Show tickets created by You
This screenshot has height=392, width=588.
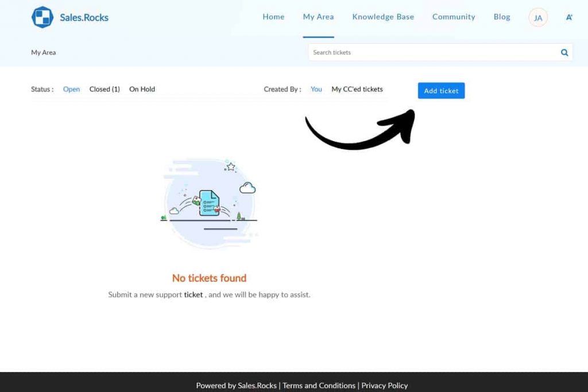pyautogui.click(x=316, y=90)
